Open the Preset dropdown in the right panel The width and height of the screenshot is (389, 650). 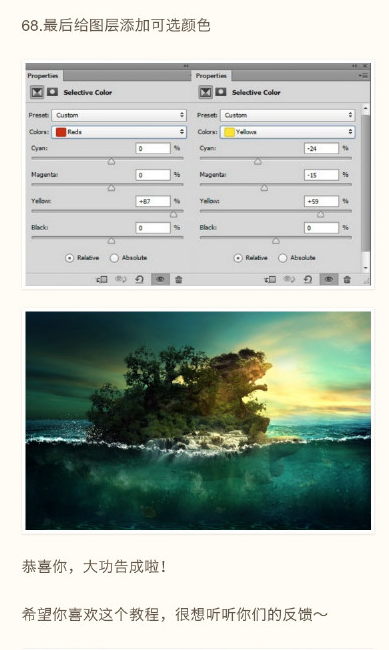[287, 115]
